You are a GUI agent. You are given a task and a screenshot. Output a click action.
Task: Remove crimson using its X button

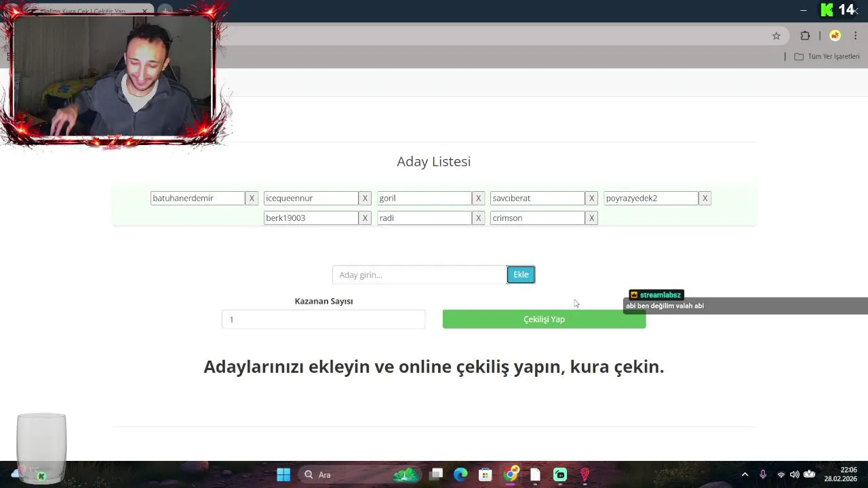click(591, 218)
